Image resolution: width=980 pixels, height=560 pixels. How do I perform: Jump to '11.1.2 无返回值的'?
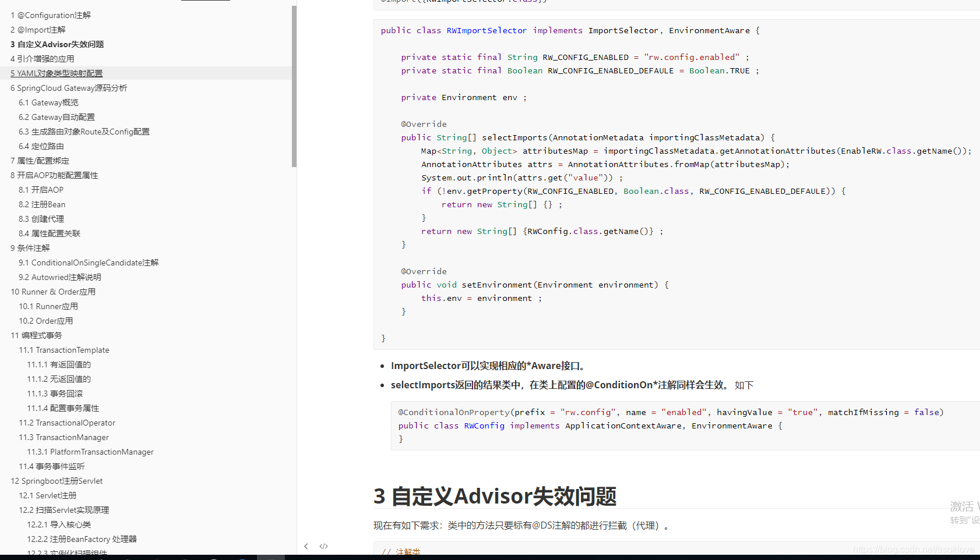pyautogui.click(x=59, y=379)
